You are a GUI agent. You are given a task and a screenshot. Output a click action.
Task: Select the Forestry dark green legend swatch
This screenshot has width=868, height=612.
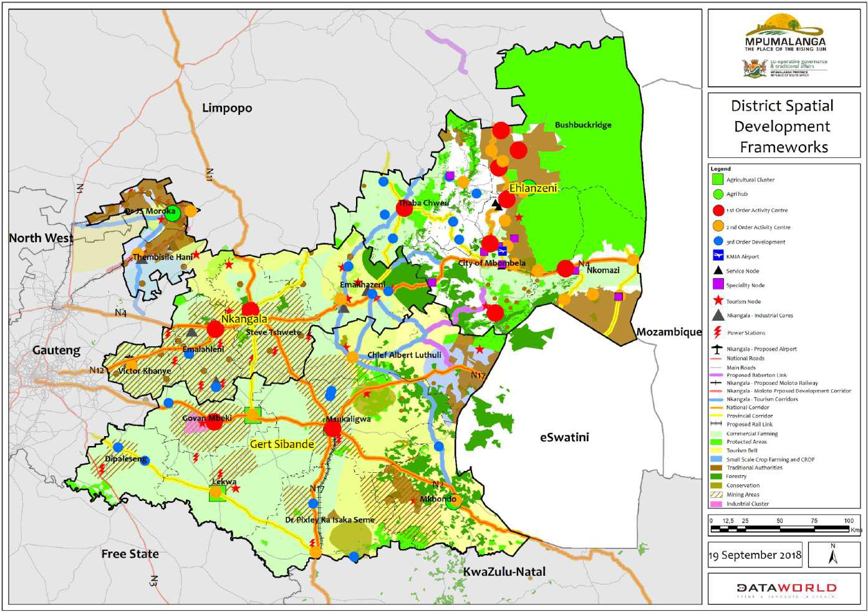click(x=717, y=476)
